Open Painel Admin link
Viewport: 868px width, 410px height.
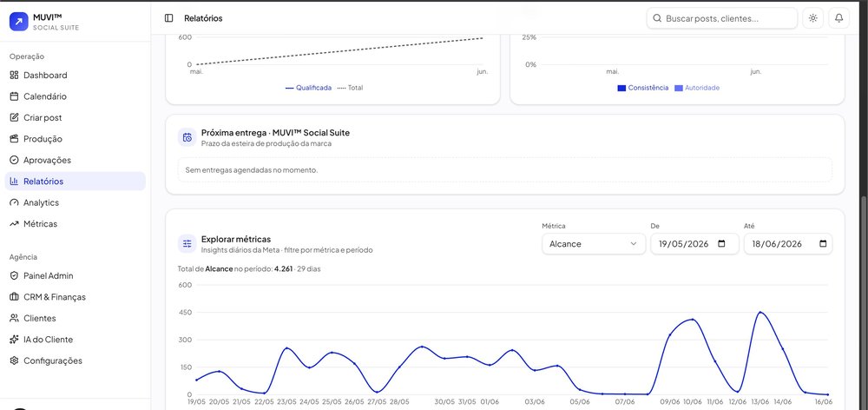[x=76, y=276]
